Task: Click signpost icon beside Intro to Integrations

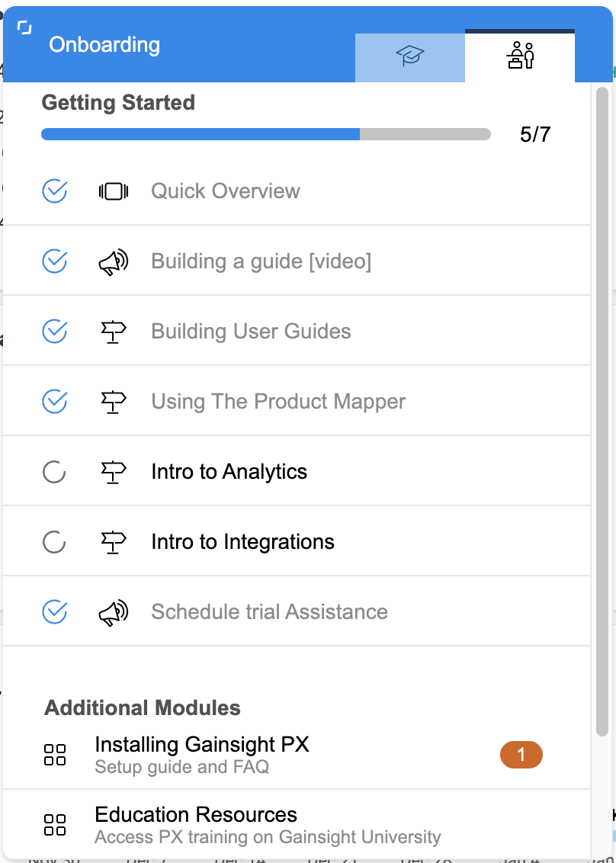Action: pos(114,542)
